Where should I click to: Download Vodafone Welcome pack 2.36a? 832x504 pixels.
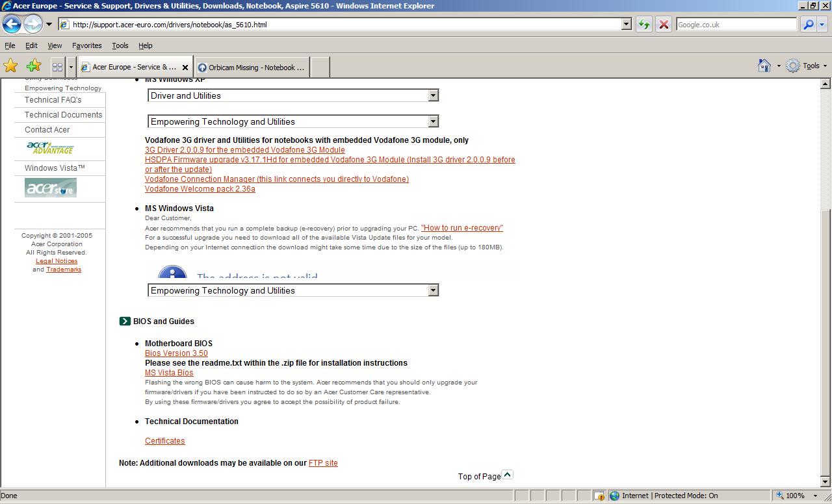pos(200,189)
